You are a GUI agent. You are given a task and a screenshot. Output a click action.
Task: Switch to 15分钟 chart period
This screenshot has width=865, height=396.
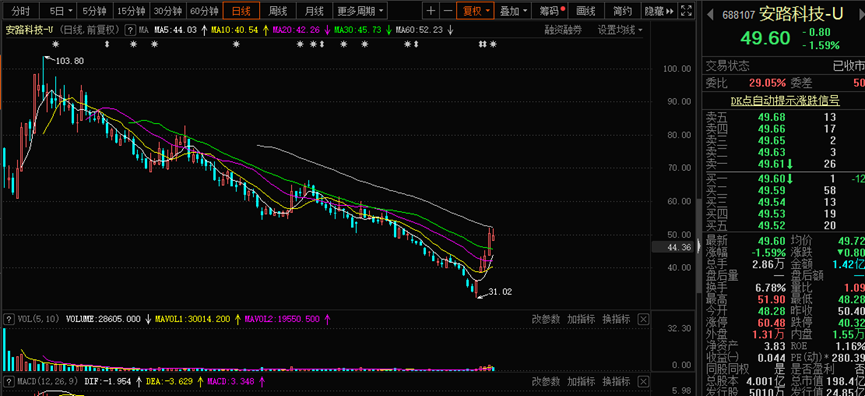132,10
